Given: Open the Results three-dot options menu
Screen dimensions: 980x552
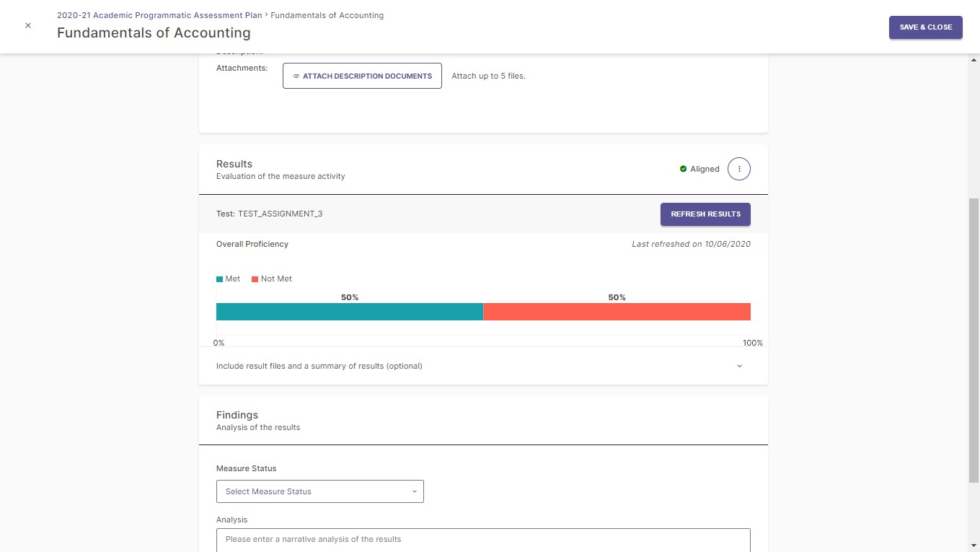Looking at the screenshot, I should 739,169.
